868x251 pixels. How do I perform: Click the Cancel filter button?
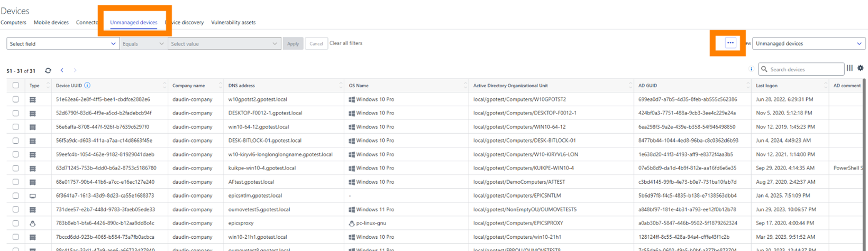tap(316, 44)
